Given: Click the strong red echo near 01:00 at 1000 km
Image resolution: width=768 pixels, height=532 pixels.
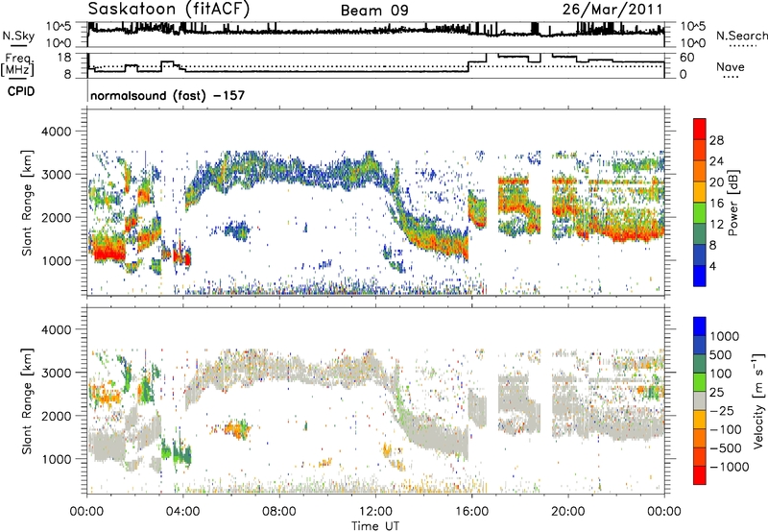Looking at the screenshot, I should pos(108,254).
